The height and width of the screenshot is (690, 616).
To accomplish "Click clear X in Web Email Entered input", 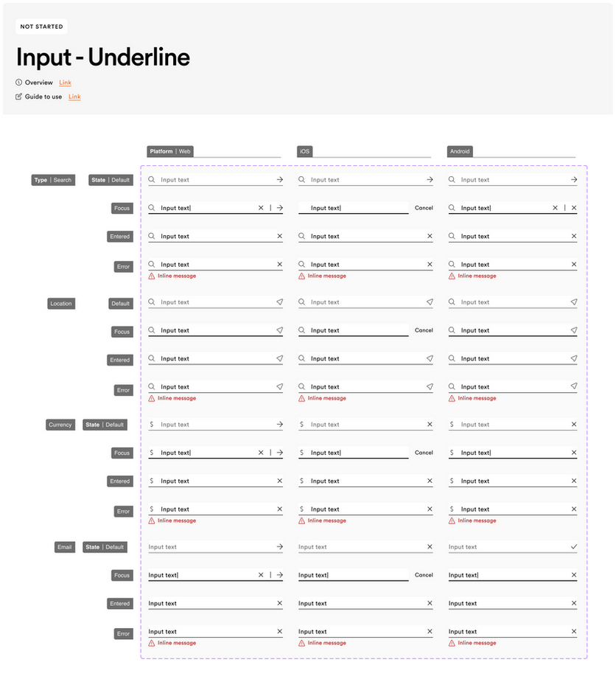I will pos(279,604).
